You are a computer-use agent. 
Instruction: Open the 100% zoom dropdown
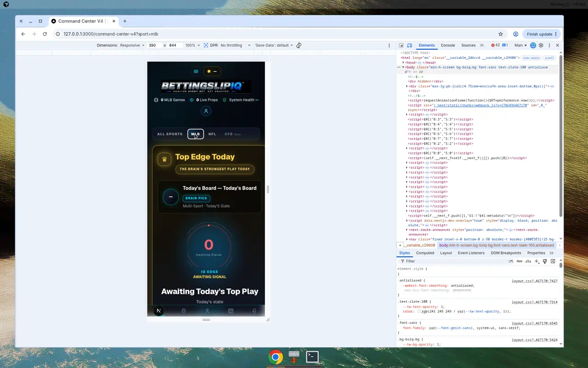coord(193,46)
